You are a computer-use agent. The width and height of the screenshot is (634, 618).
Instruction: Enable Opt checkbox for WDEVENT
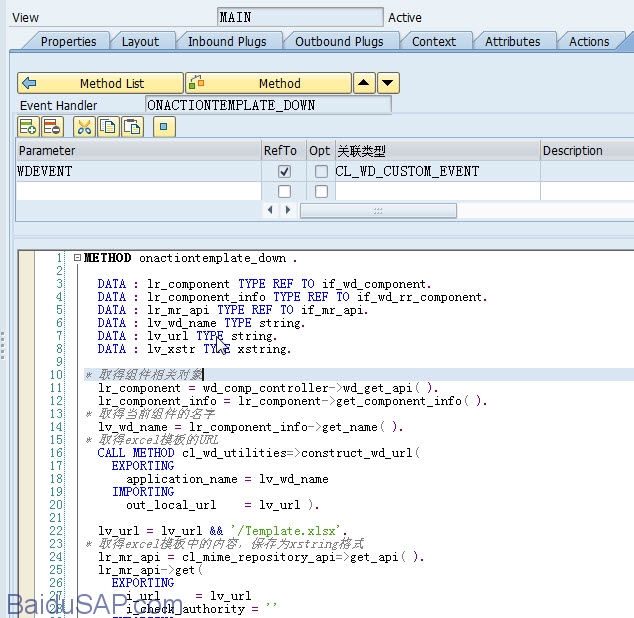click(321, 171)
